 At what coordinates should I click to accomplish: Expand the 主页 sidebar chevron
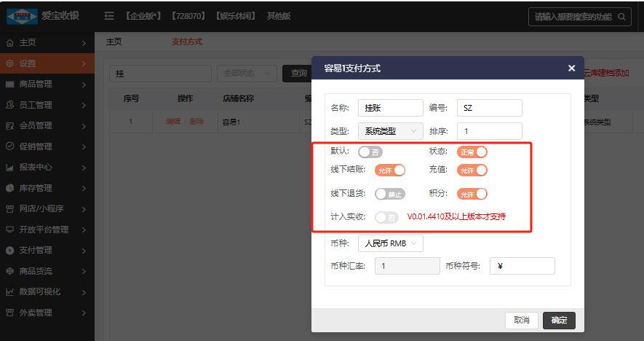[x=84, y=43]
